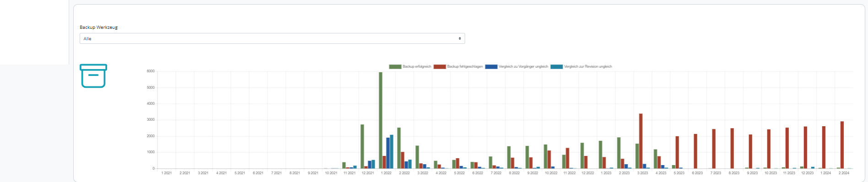The image size is (868, 182).
Task: Select the teal bar at 1 2022
Action: pos(391,151)
